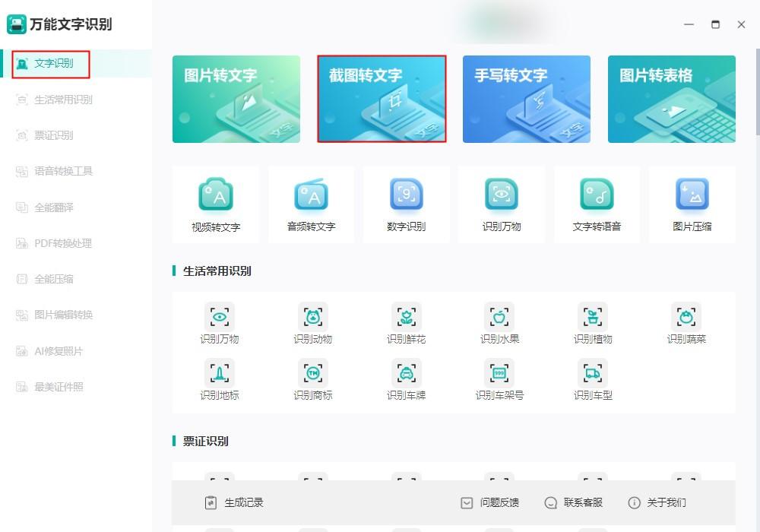Open 问题反馈 feedback link
Image resolution: width=760 pixels, height=532 pixels.
[x=489, y=503]
